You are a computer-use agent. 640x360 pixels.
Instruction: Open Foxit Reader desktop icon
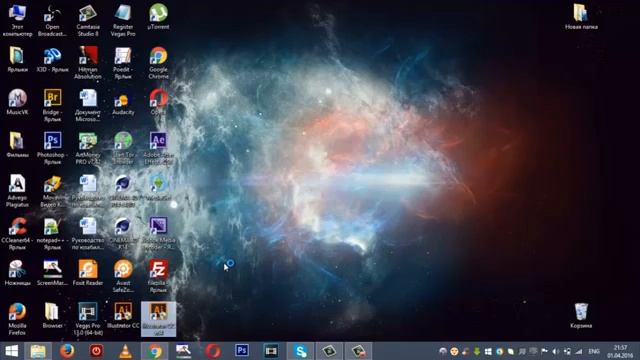pyautogui.click(x=88, y=273)
